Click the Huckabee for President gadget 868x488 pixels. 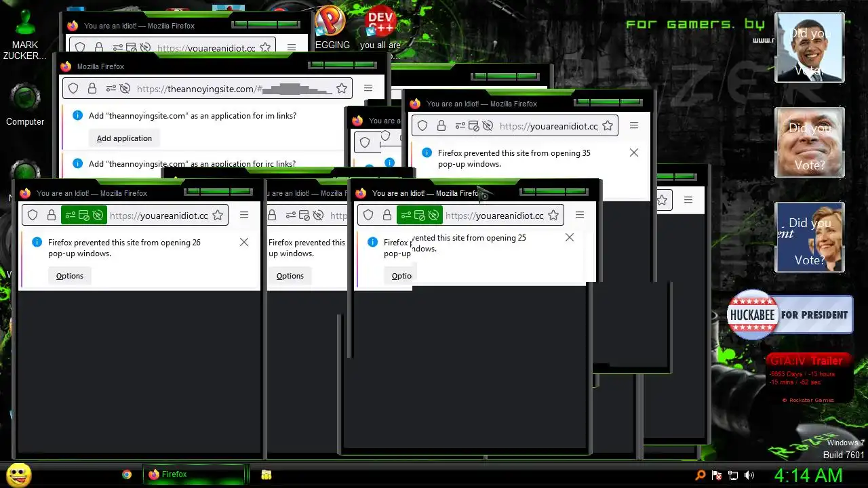click(x=790, y=314)
